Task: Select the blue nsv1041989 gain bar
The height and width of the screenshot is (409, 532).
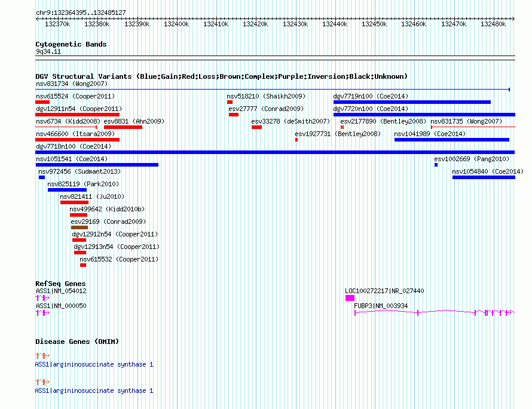Action: pyautogui.click(x=451, y=140)
